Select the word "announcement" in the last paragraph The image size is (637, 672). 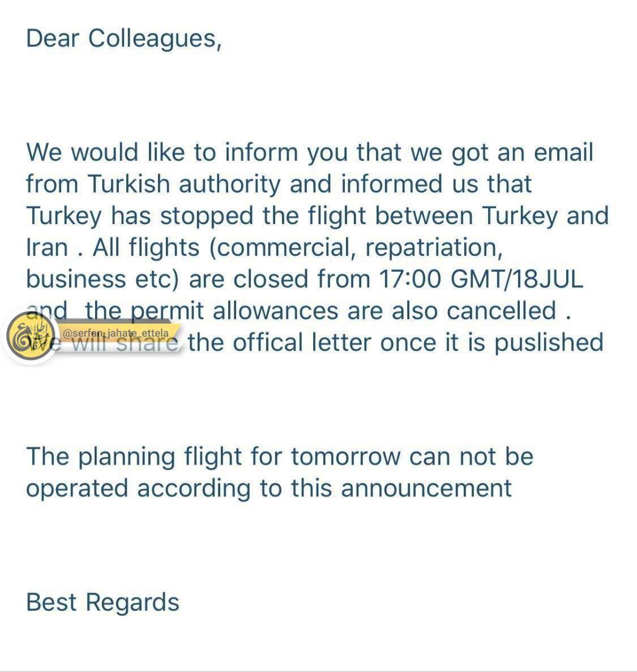pos(426,489)
